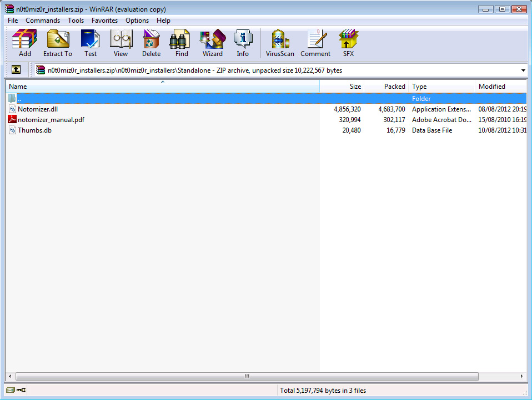Click the Extract To toolbar icon
Viewport: 532px width, 400px height.
(x=58, y=43)
